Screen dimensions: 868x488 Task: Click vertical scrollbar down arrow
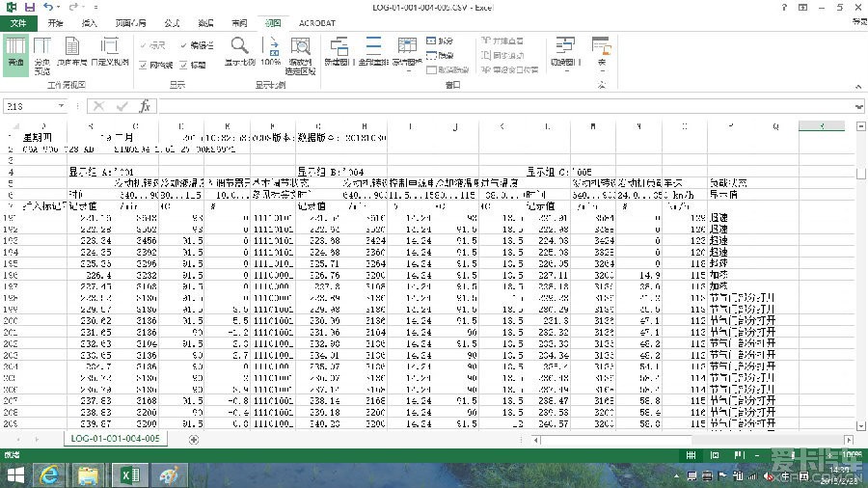[861, 425]
